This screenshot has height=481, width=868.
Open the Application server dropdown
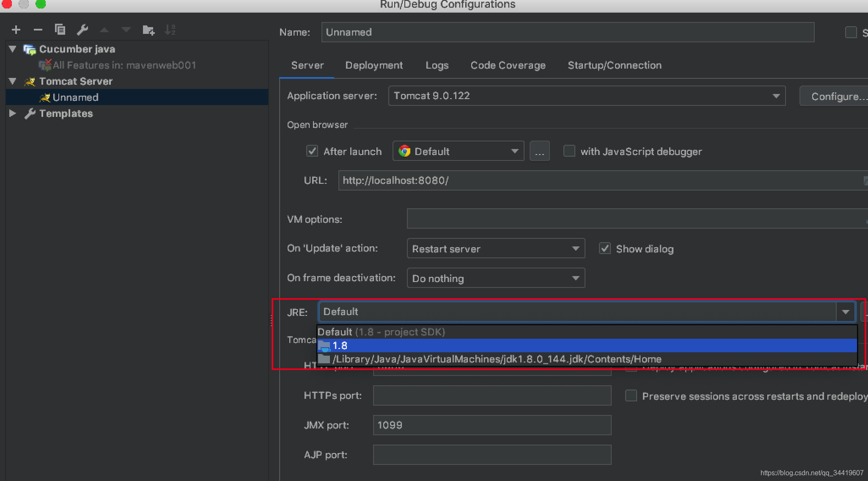click(587, 96)
